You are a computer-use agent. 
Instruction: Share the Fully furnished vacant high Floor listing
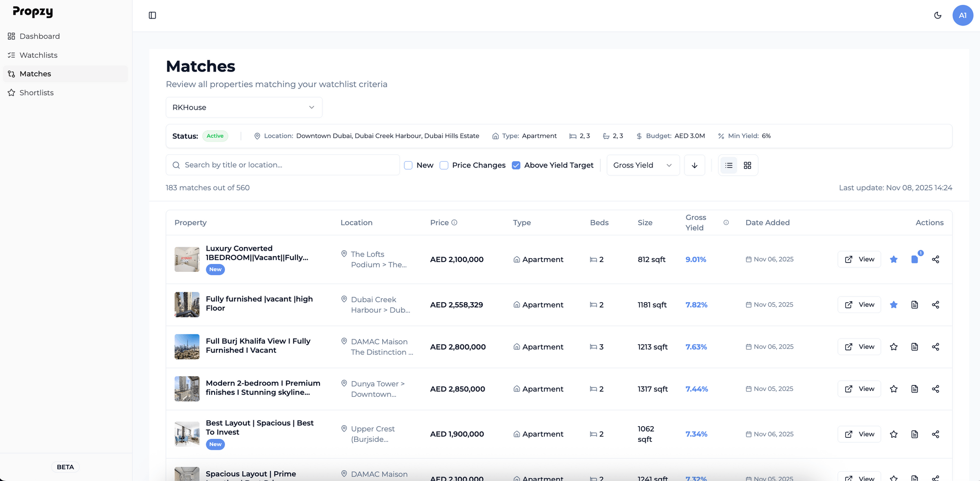coord(935,305)
